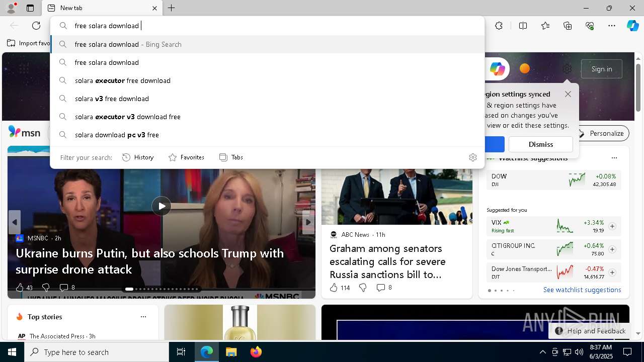
Task: Open comments on the Ukraine story
Action: click(x=67, y=288)
